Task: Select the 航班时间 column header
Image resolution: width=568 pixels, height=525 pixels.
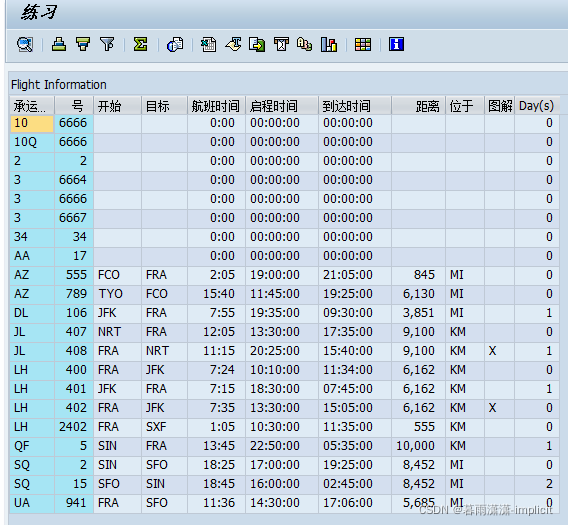Action: point(217,106)
